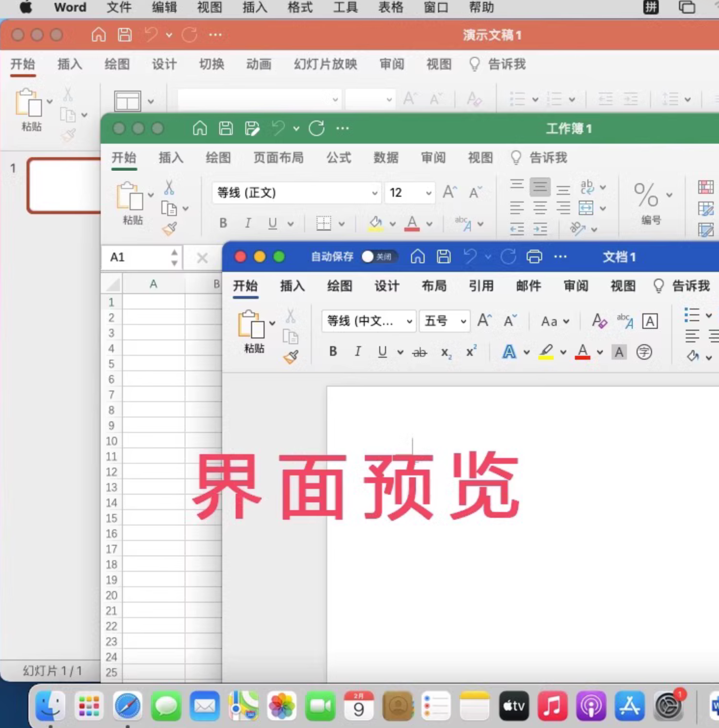Switch to 邮件 tab in Word
The image size is (719, 728).
point(528,286)
